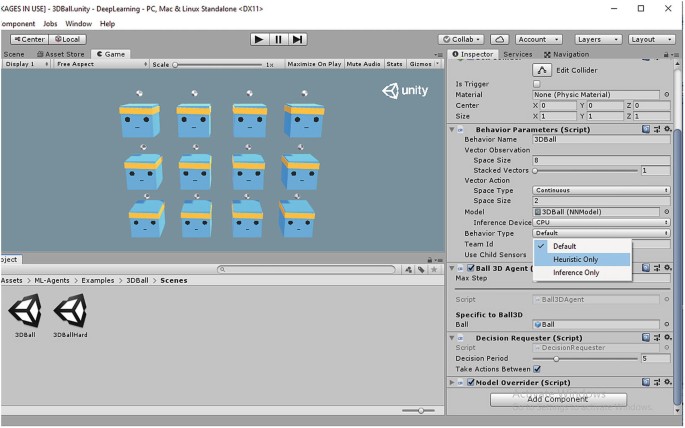Toggle Maximize On Play
685x428 pixels.
[x=314, y=64]
